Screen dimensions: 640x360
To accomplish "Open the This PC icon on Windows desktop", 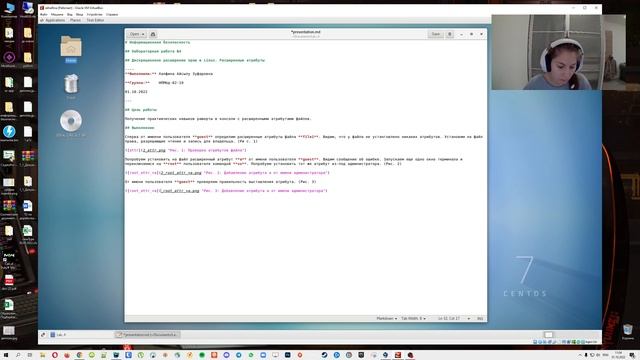I will coord(9,10).
